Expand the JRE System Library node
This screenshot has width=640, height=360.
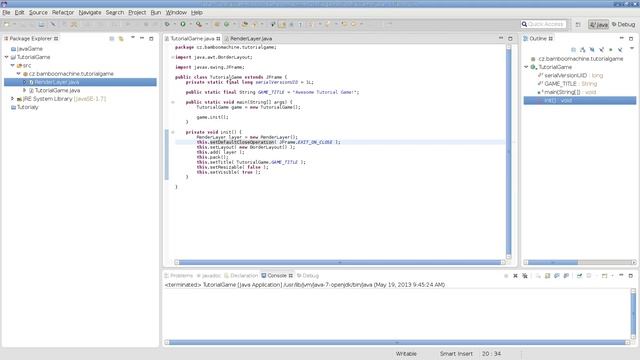13,99
